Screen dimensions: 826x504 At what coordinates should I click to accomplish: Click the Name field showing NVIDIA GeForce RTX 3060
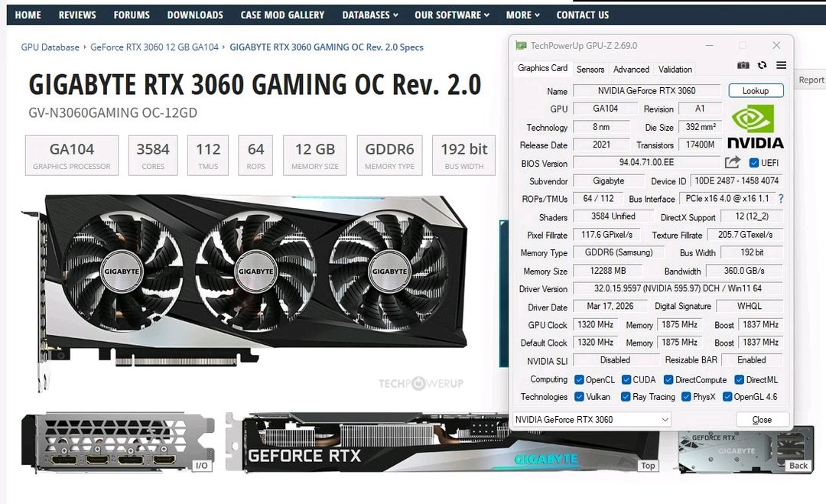tap(646, 90)
